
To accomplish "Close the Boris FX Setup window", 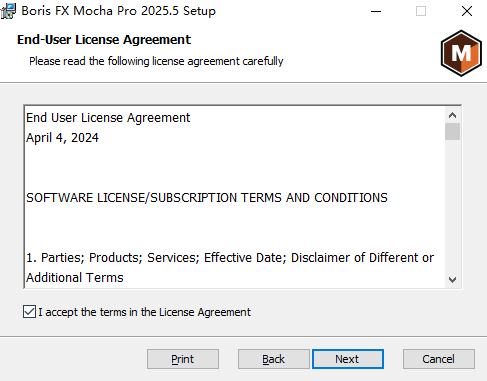I will (x=467, y=11).
